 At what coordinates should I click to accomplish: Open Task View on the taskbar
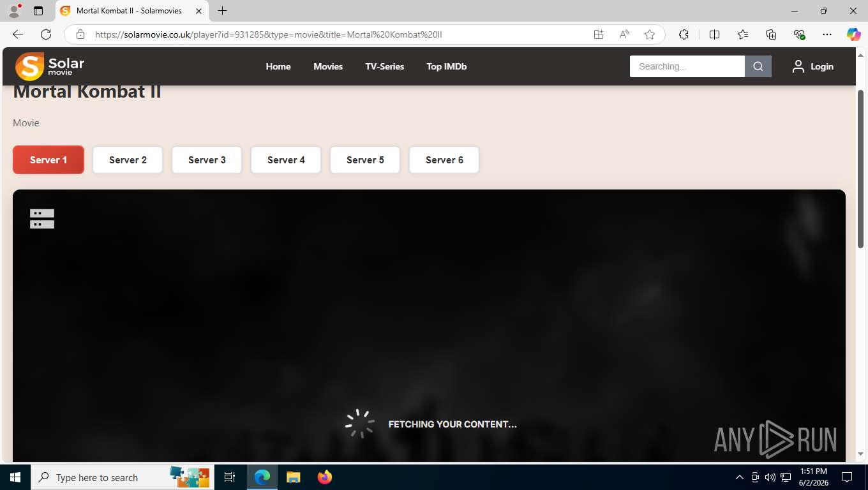[230, 477]
